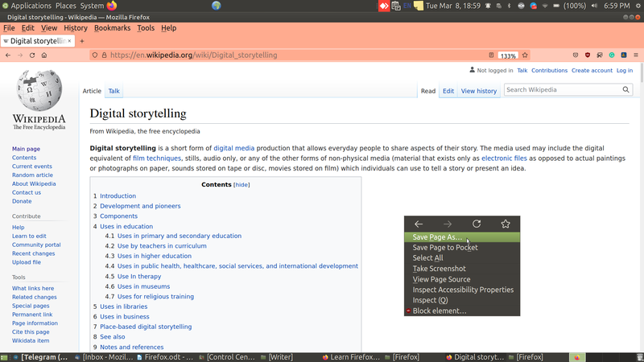
Task: Open the File menu
Action: pyautogui.click(x=9, y=28)
